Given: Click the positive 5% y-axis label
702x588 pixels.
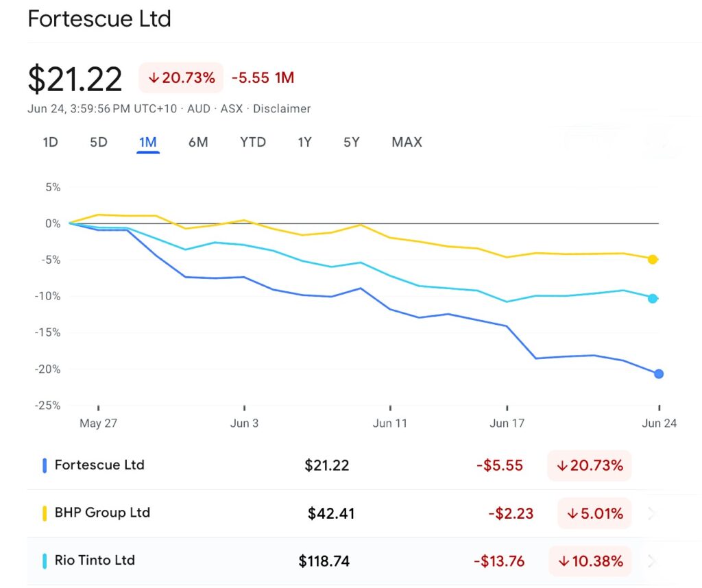Looking at the screenshot, I should click(53, 188).
